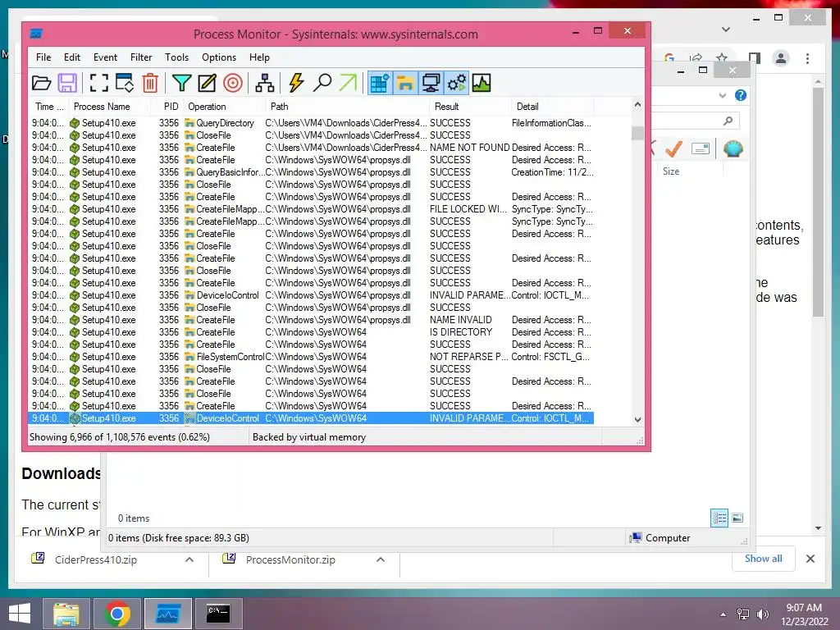Viewport: 840px width, 630px height.
Task: Toggle event capture with the Capture icon
Action: [98, 83]
